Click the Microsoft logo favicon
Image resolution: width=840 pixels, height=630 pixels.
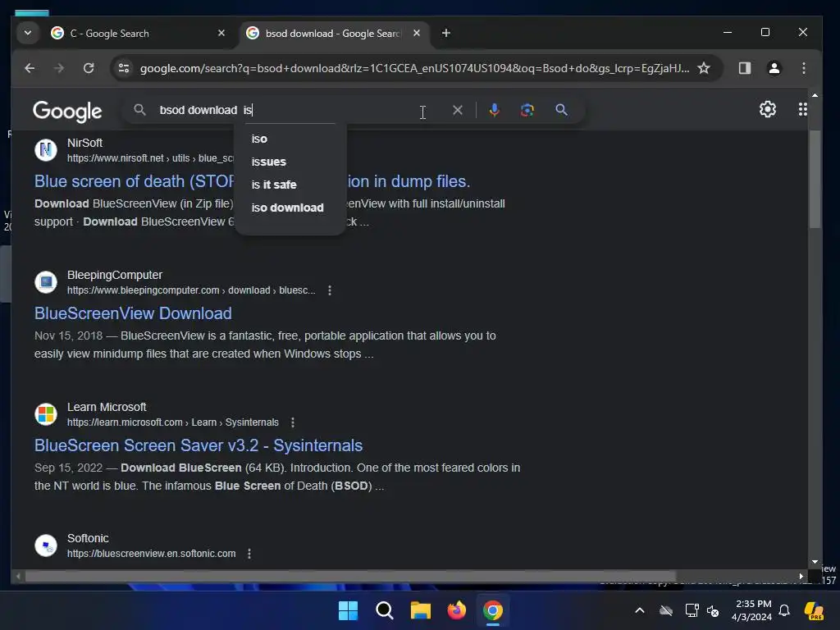[46, 414]
